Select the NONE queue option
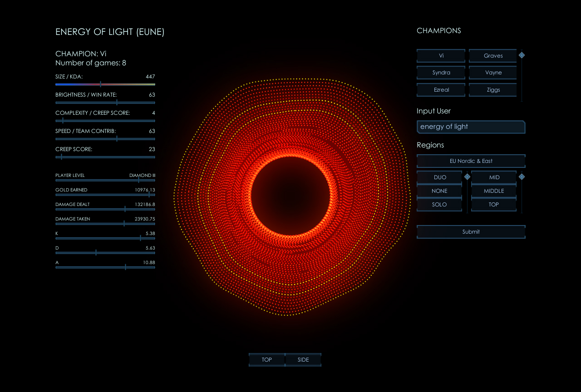The width and height of the screenshot is (581, 392). pos(439,191)
